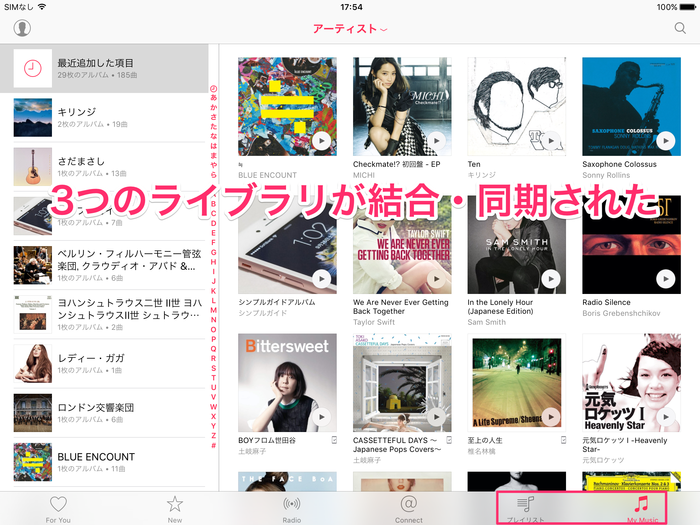Viewport: 700px width, 525px height.
Task: Open the Sonny Rollins artist link
Action: point(606,175)
